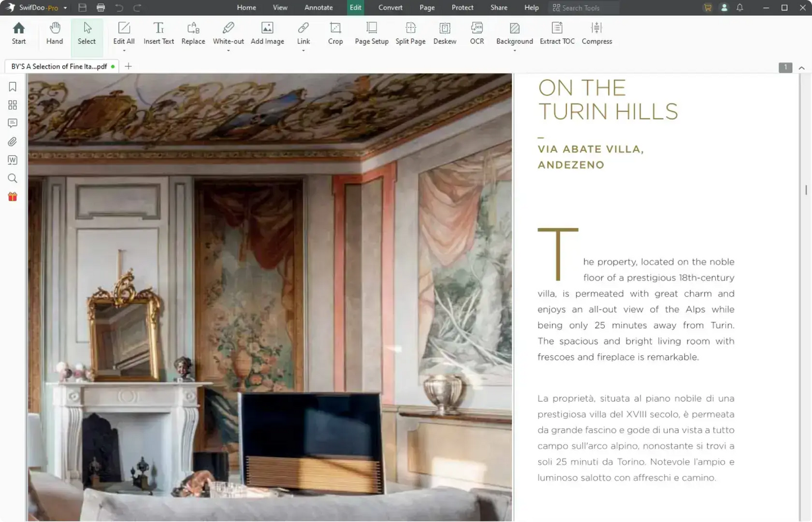The width and height of the screenshot is (812, 522).
Task: Click the Extract TOC button
Action: pyautogui.click(x=557, y=33)
